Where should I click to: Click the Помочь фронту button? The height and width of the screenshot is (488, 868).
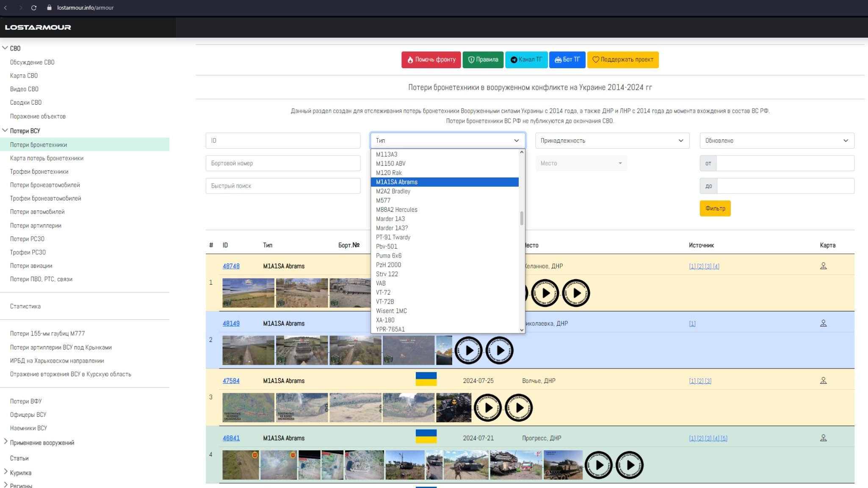point(431,60)
